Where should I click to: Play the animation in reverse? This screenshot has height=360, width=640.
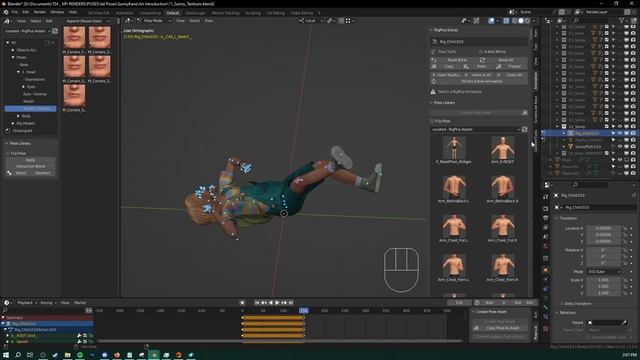tap(270, 303)
